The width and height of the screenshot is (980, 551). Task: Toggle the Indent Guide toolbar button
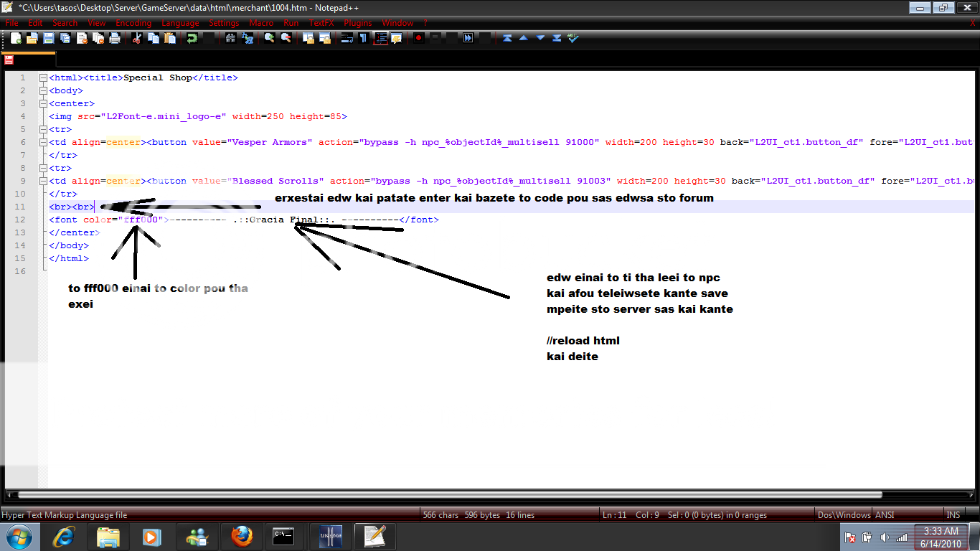380,38
